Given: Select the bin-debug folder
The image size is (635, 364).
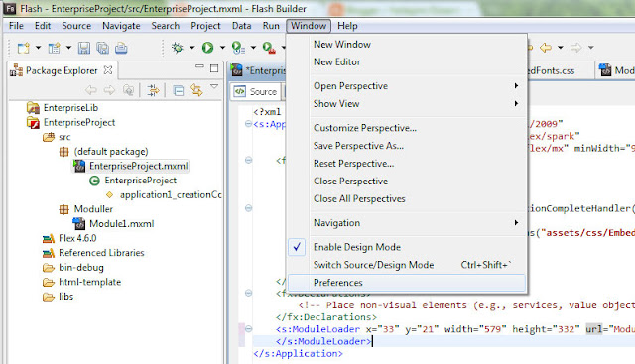Looking at the screenshot, I should pyautogui.click(x=81, y=268).
